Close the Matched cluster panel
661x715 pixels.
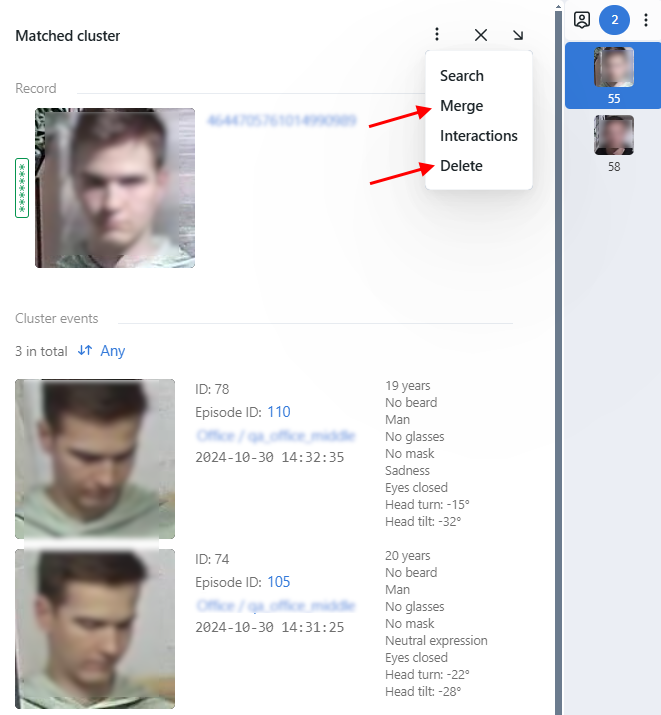[x=481, y=35]
